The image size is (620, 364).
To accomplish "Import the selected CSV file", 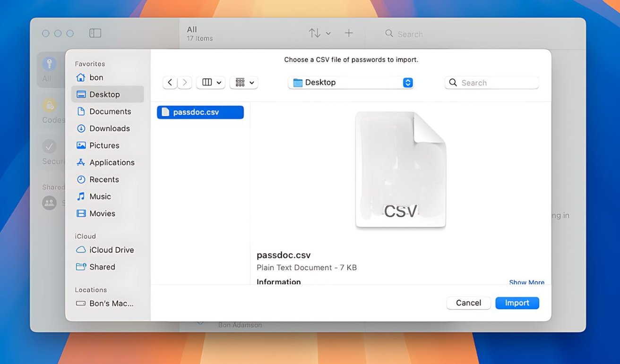I will click(x=517, y=303).
